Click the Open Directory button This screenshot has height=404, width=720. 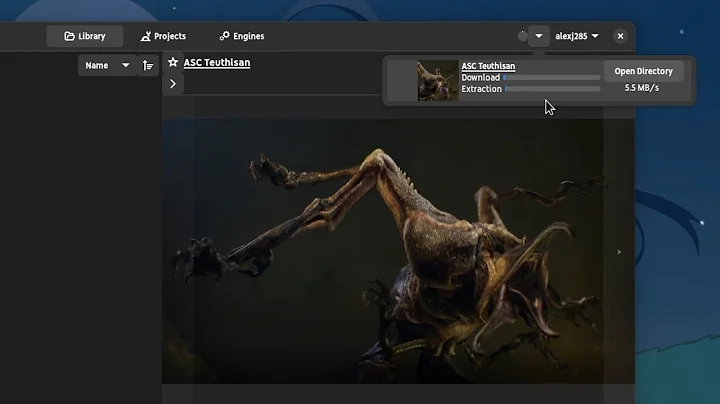click(x=643, y=71)
